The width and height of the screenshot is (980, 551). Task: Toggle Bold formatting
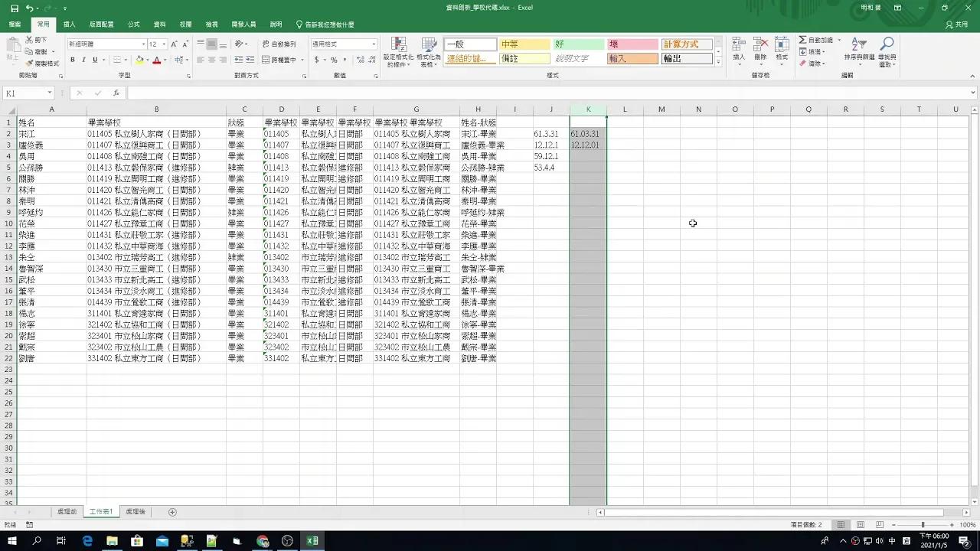pyautogui.click(x=73, y=60)
